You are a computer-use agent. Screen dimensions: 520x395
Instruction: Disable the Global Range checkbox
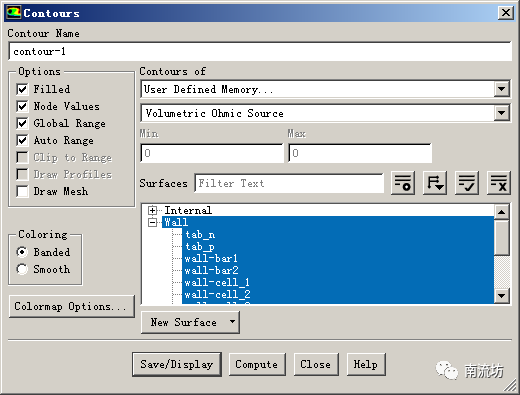(x=22, y=123)
